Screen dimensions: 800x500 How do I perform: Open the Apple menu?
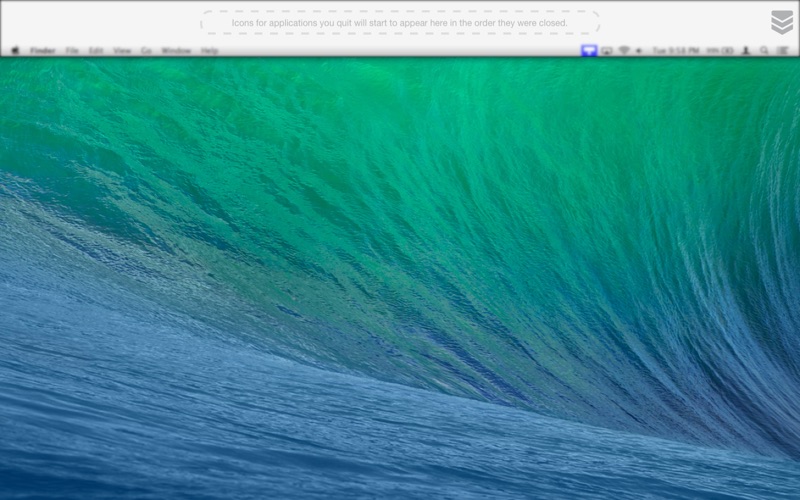tap(15, 51)
